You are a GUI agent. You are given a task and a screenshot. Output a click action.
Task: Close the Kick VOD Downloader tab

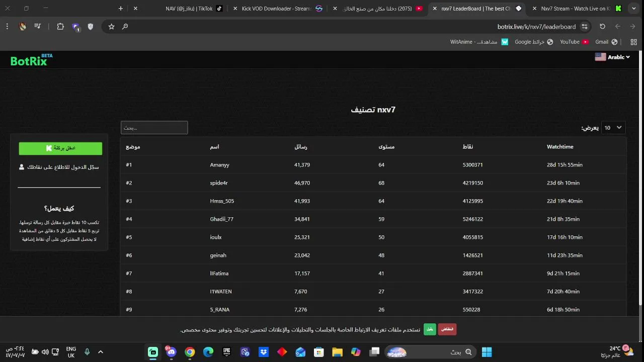pyautogui.click(x=235, y=9)
